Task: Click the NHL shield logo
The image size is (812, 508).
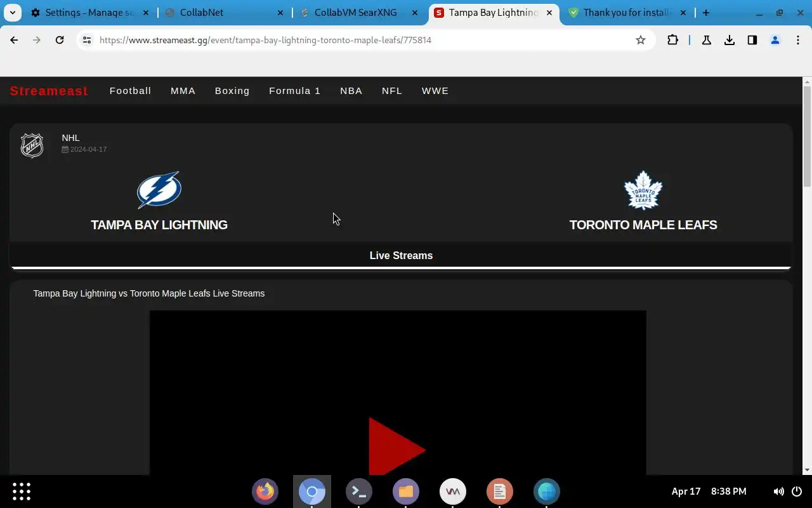Action: click(x=32, y=145)
